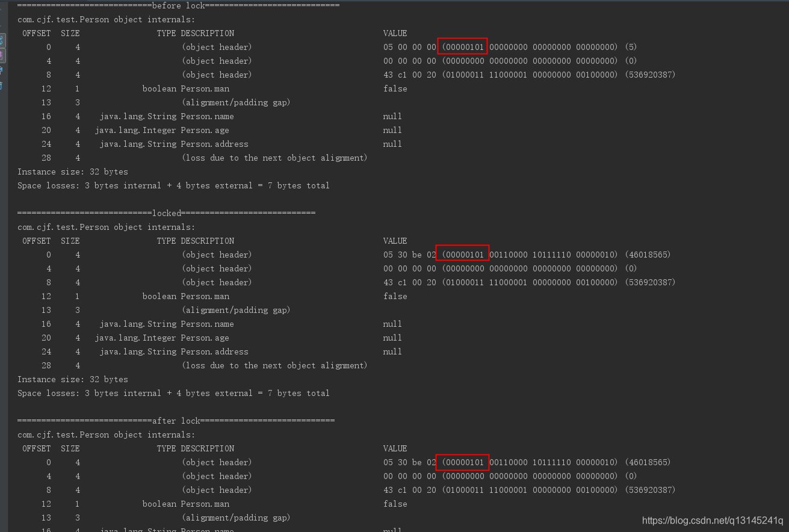The image size is (789, 532).
Task: Select the 'locked' separator line
Action: (166, 213)
